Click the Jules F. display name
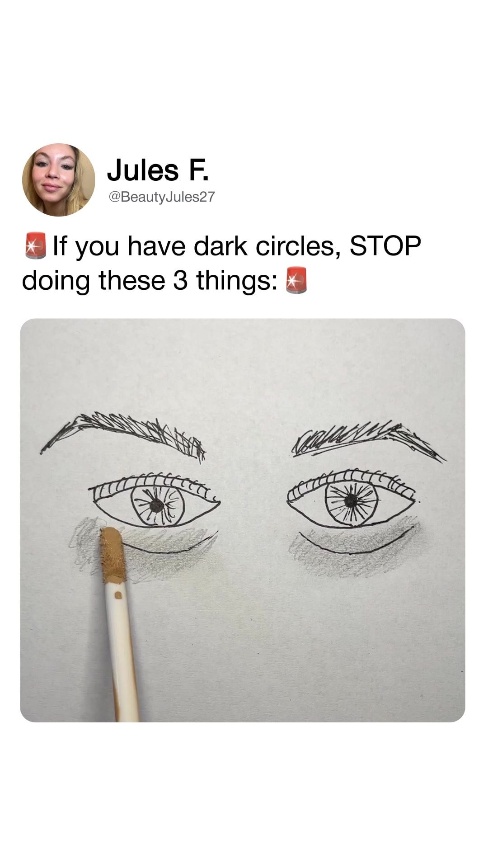Image resolution: width=488 pixels, height=868 pixels. (x=158, y=170)
